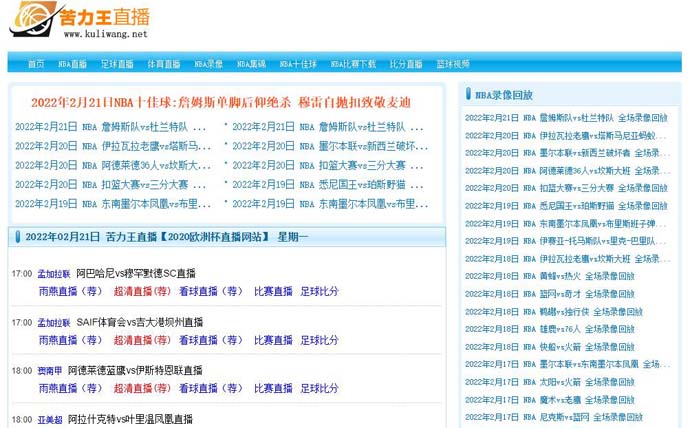Image resolution: width=690 pixels, height=428 pixels.
Task: Click the 亚美超 league tag
Action: 50,420
